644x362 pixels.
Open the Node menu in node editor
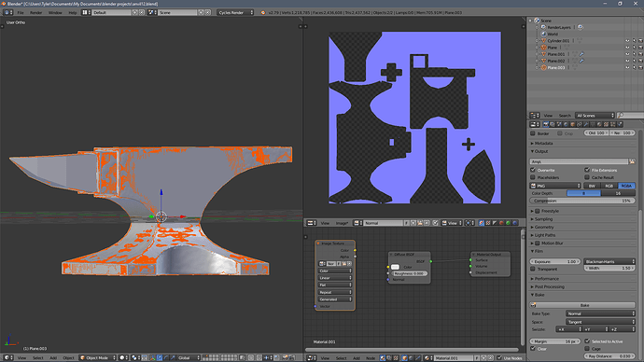pyautogui.click(x=371, y=358)
